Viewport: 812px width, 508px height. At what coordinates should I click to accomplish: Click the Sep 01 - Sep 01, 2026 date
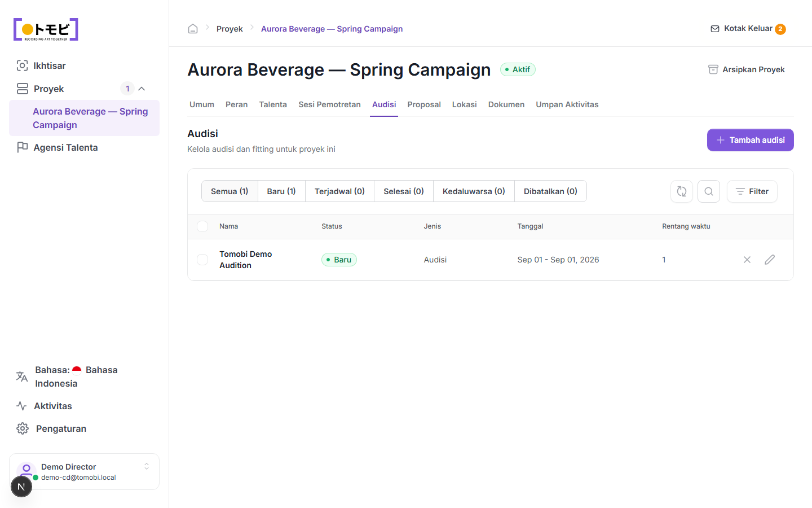558,260
